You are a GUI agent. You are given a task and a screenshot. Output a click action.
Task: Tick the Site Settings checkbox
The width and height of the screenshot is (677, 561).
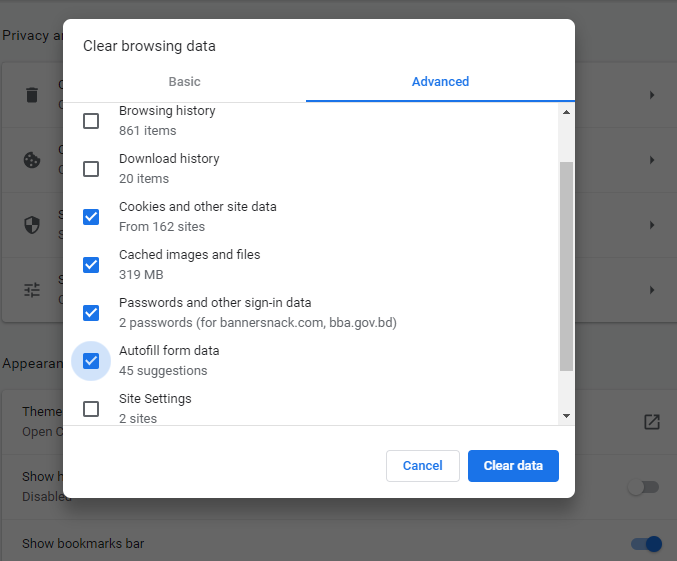pos(91,409)
